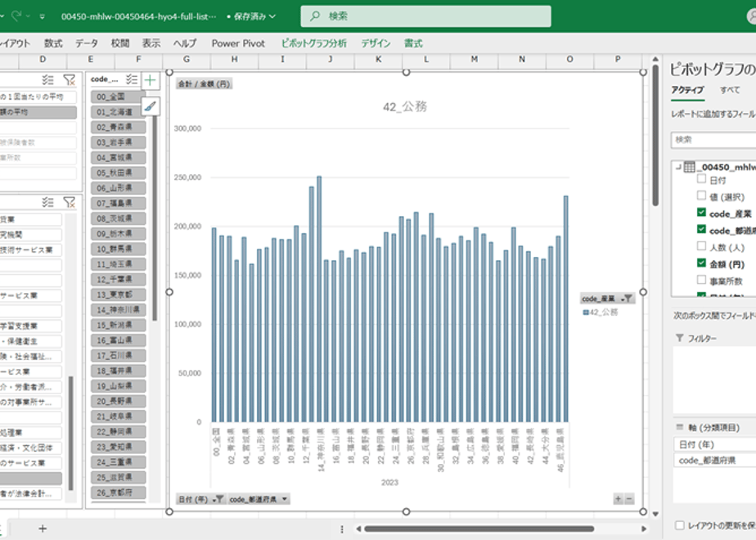Open Chart Styles brush button
The width and height of the screenshot is (756, 540).
coord(150,106)
